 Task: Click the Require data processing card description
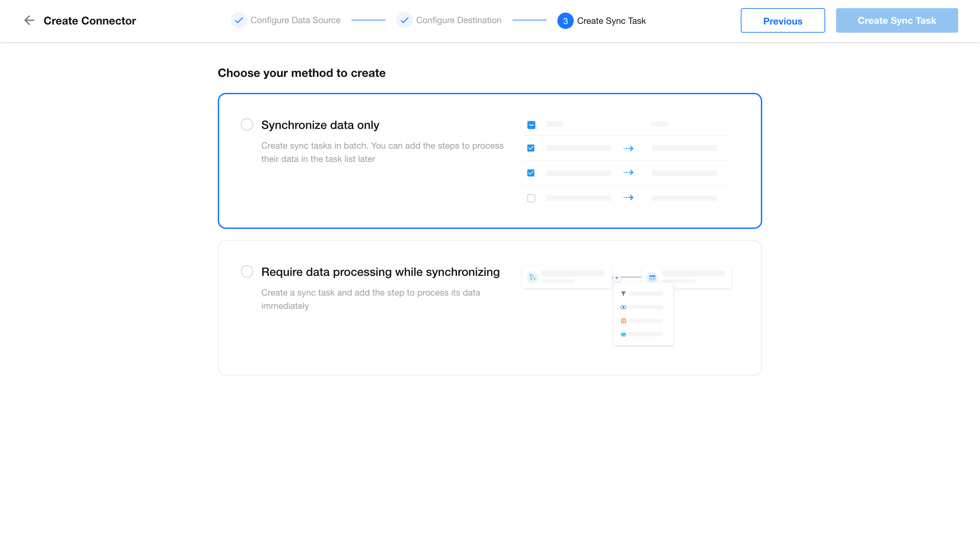[371, 299]
